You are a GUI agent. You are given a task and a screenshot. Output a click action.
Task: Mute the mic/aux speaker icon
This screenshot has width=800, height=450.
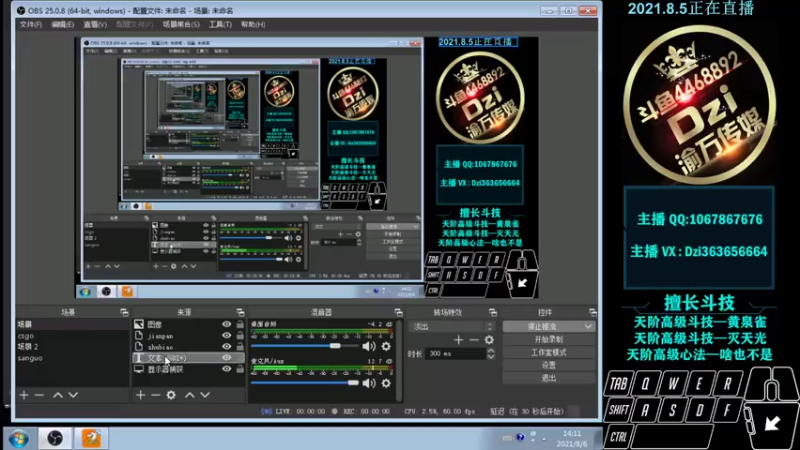[369, 383]
